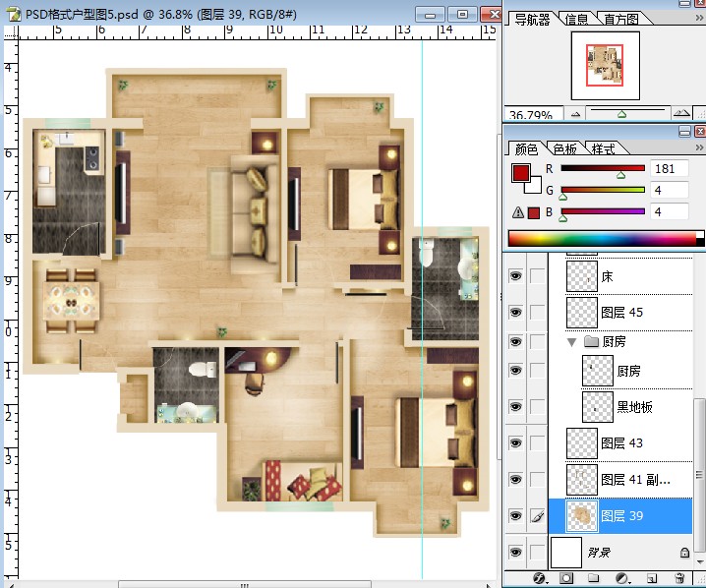The width and height of the screenshot is (706, 588).
Task: Switch to the 色板 tab
Action: [564, 148]
